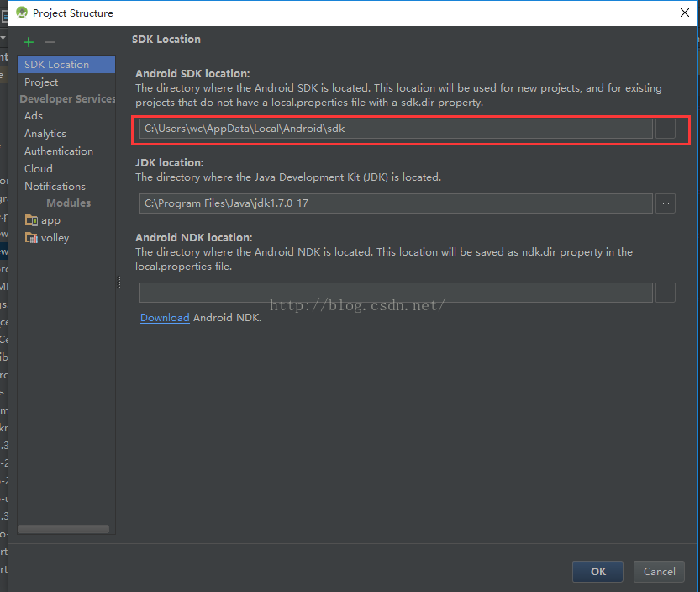Click the 'Modules' section header
The image size is (700, 592).
(x=68, y=203)
